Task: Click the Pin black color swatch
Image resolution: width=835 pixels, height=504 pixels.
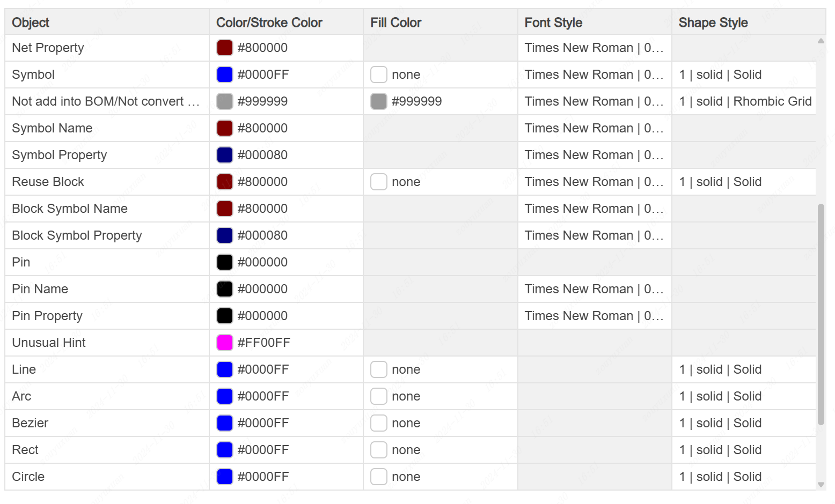Action: coord(224,262)
